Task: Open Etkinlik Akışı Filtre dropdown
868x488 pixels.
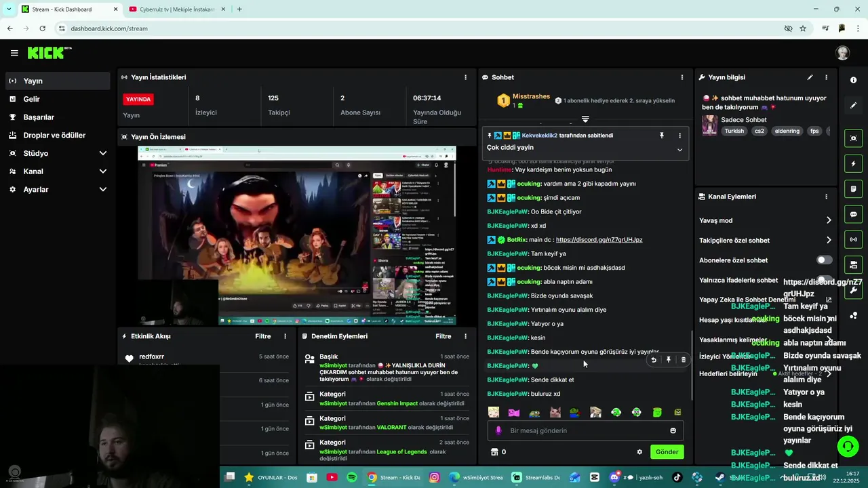Action: point(263,336)
